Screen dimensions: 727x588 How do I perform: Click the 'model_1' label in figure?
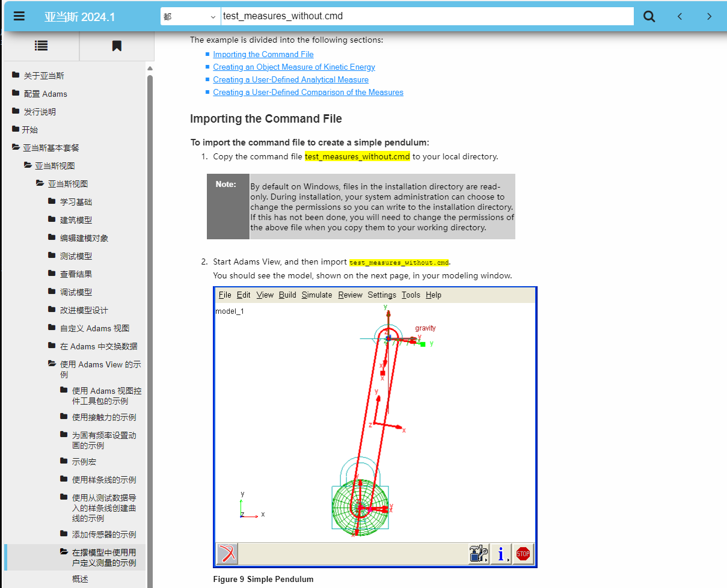[230, 311]
